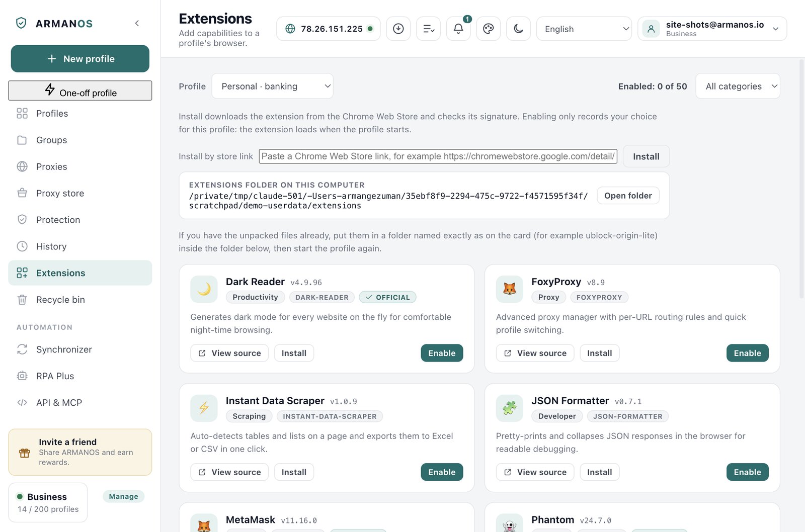Click the extensions folder path text
This screenshot has width=805, height=532.
(388, 201)
